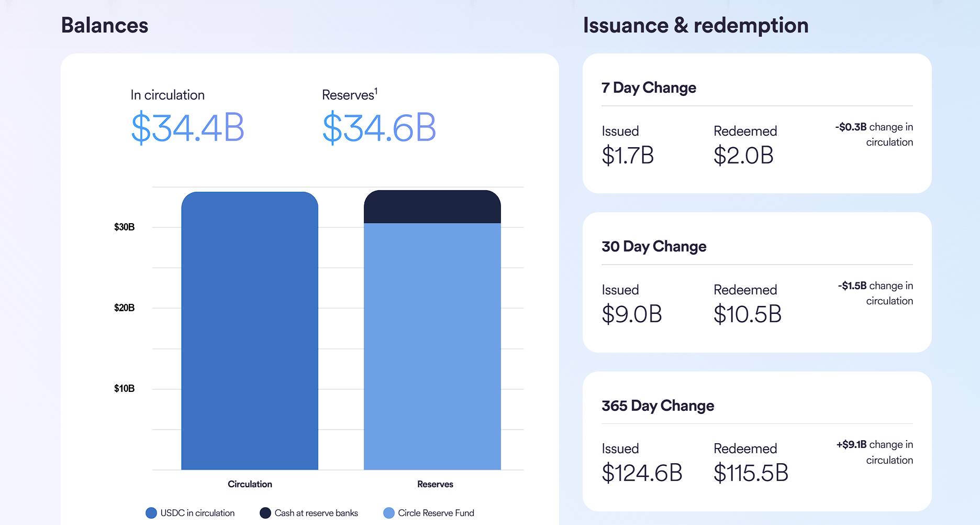Image resolution: width=980 pixels, height=525 pixels.
Task: Click the 30 day redeemed $10.5B amount
Action: coord(747,314)
